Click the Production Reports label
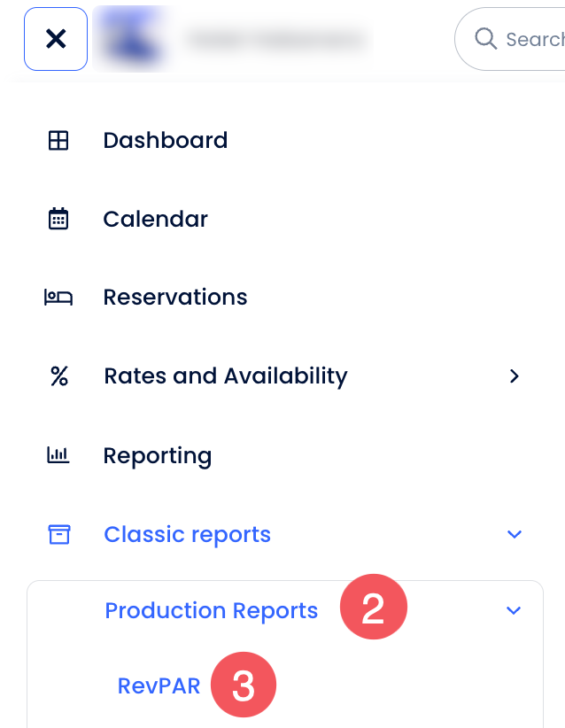Screen dimensions: 565x728 [211, 611]
